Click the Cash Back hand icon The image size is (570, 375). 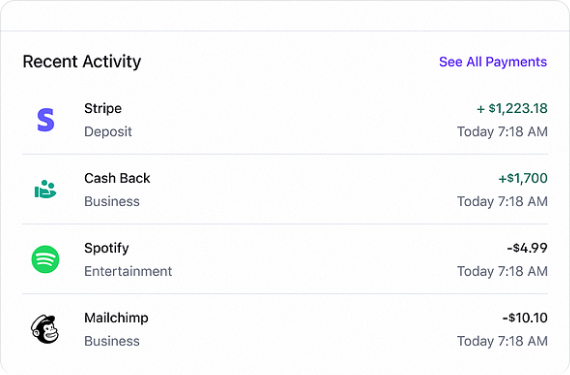tap(45, 189)
